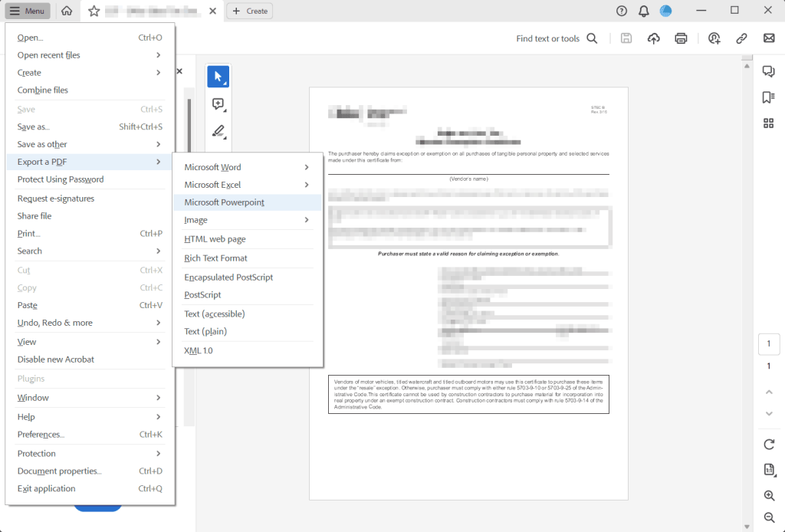
Task: Open the organize pages panel
Action: [x=768, y=123]
